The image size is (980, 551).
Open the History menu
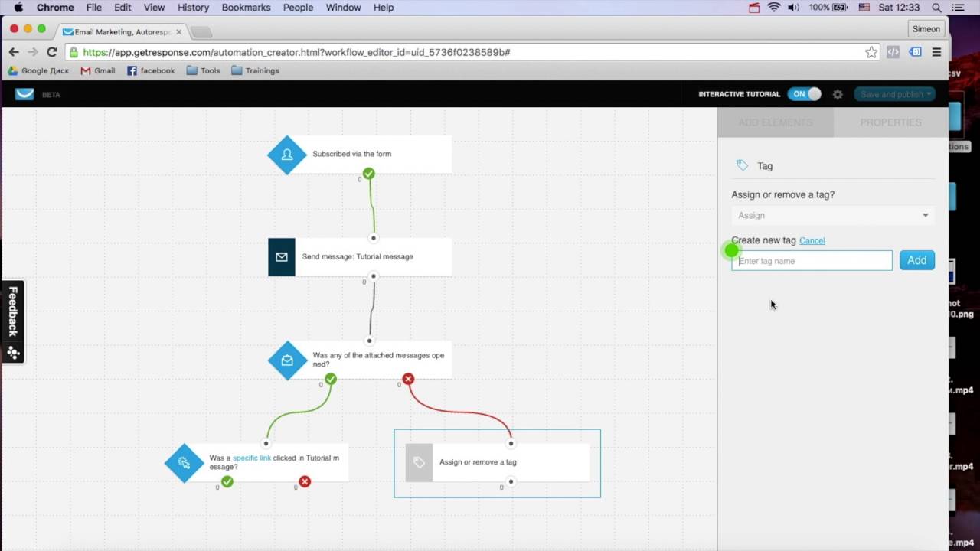pos(193,8)
